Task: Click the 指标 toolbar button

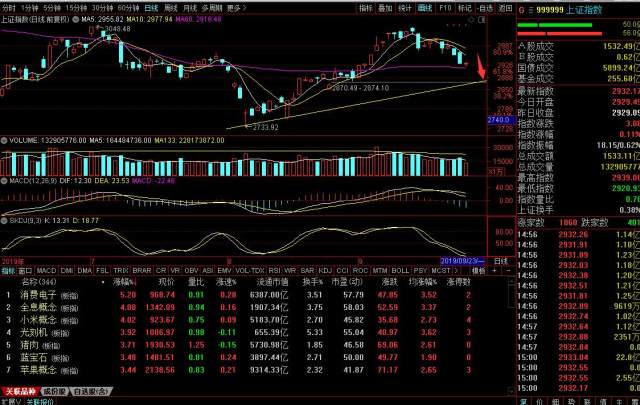Action: (x=367, y=7)
